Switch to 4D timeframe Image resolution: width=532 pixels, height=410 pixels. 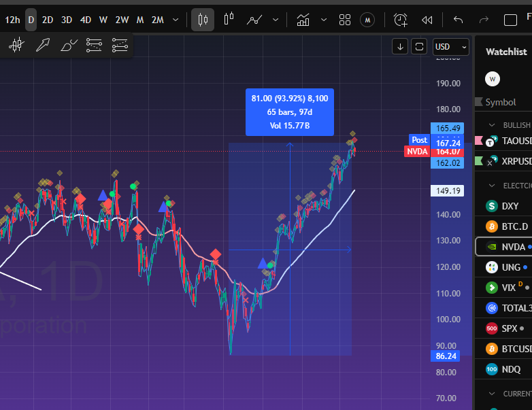tap(86, 20)
